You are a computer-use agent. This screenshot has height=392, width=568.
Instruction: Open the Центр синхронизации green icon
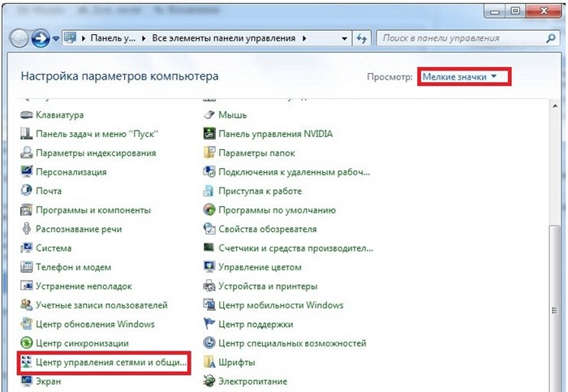27,343
